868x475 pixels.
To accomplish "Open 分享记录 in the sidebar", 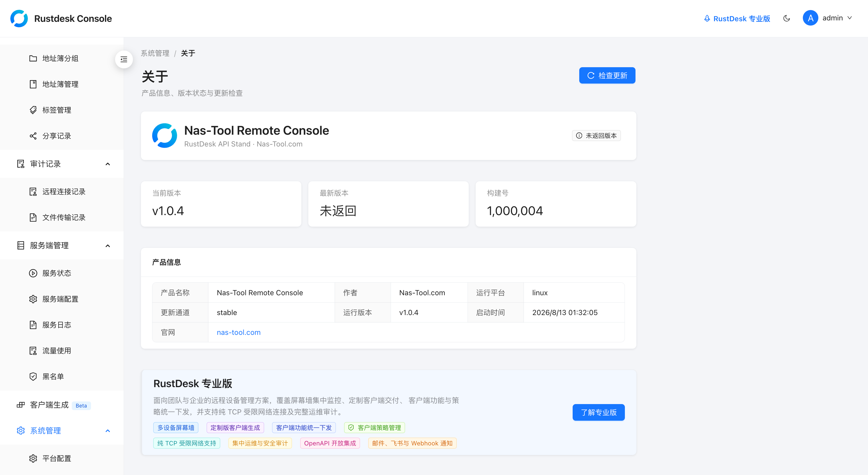I will 62,136.
